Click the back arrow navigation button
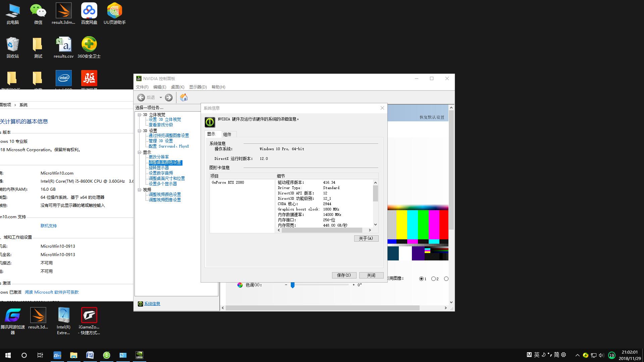This screenshot has height=362, width=644. 141,98
